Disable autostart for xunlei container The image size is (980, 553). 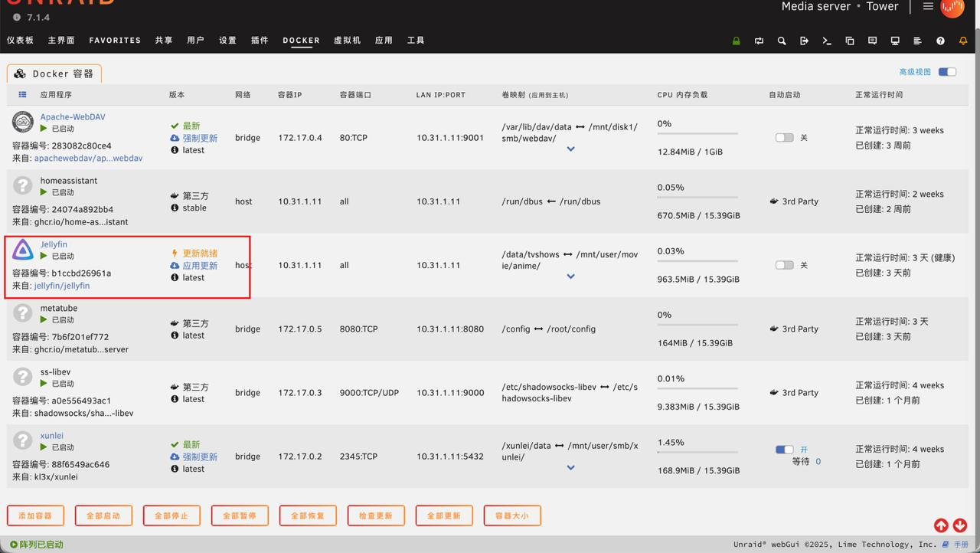tap(784, 450)
